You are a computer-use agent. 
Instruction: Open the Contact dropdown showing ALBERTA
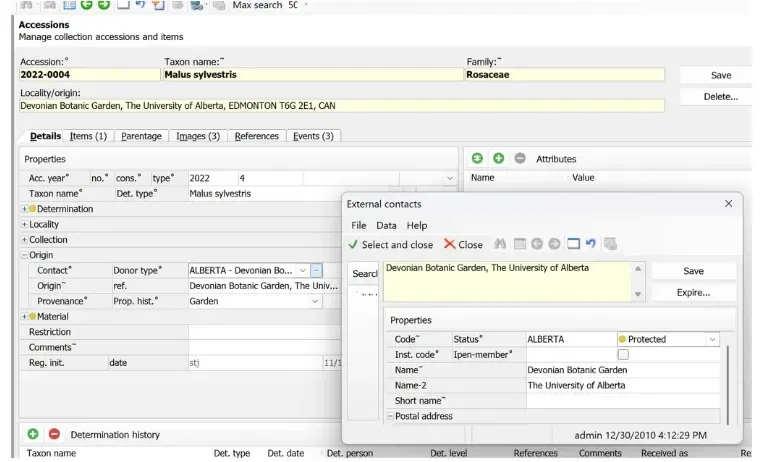[x=303, y=271]
